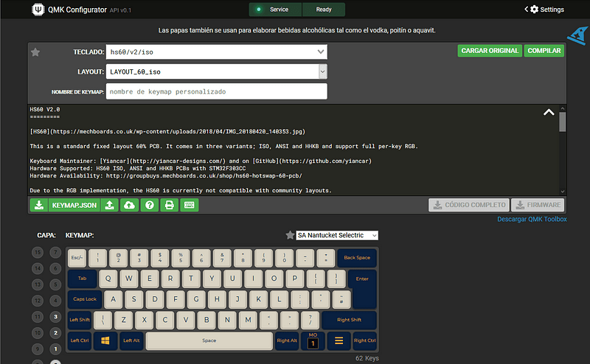Open the SA Nantucket Selectric colorway dropdown
This screenshot has height=364, width=590.
point(336,235)
